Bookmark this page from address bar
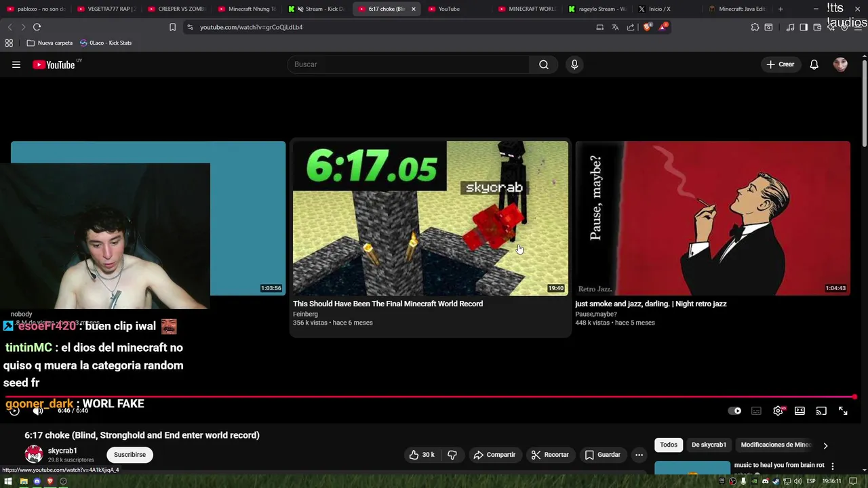The image size is (868, 488). tap(172, 27)
